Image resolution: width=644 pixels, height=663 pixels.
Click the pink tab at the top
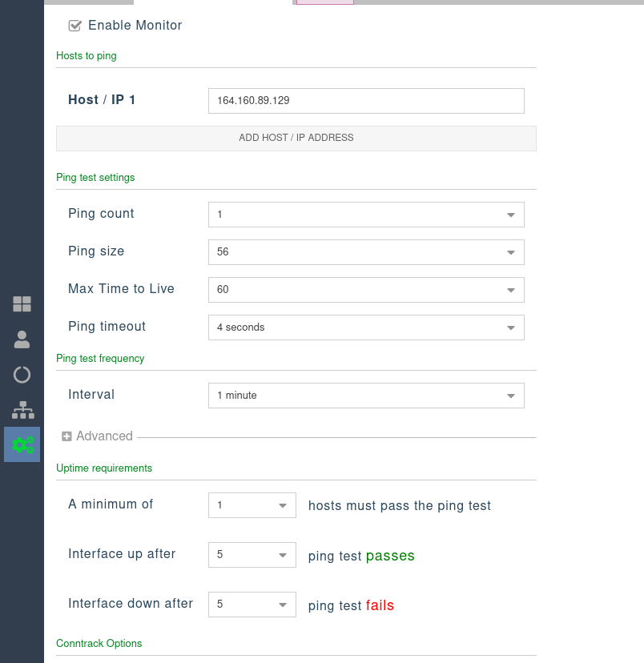pos(324,2)
